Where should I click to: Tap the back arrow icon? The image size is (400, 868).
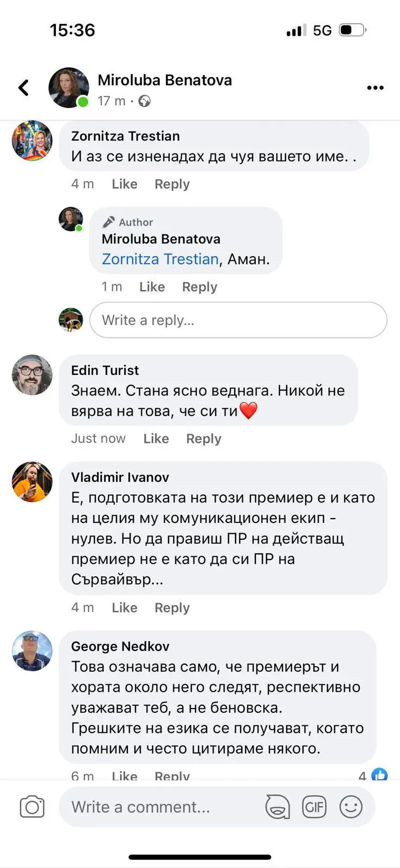[x=23, y=88]
